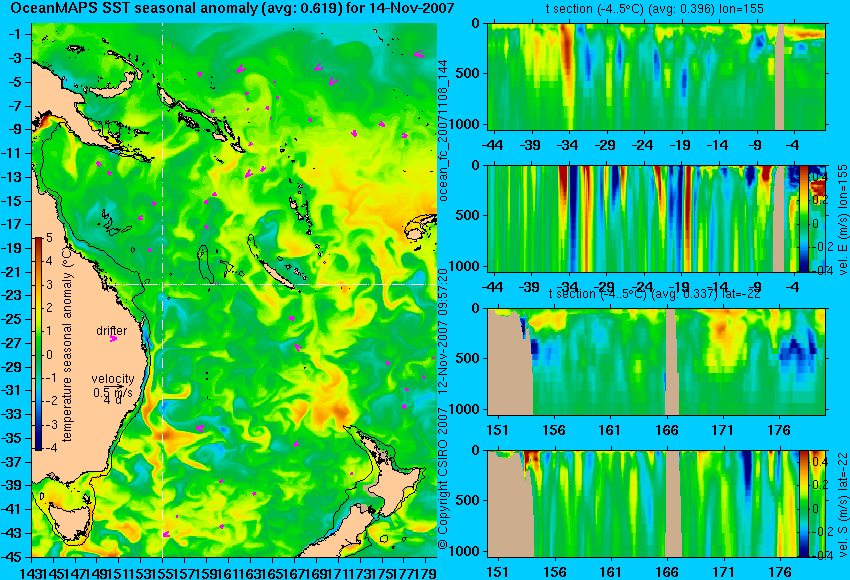This screenshot has width=850, height=580.
Task: Open the top temperature section plot at lon=155
Action: [x=656, y=76]
